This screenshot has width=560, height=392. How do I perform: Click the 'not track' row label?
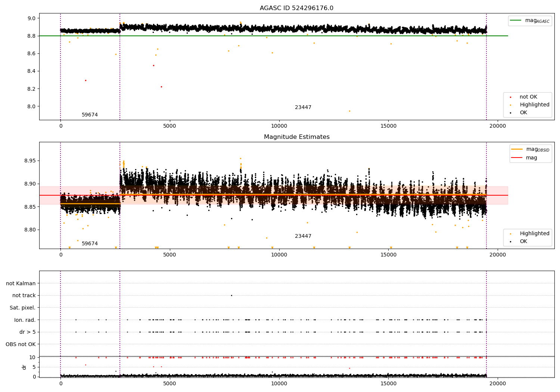pos(24,296)
